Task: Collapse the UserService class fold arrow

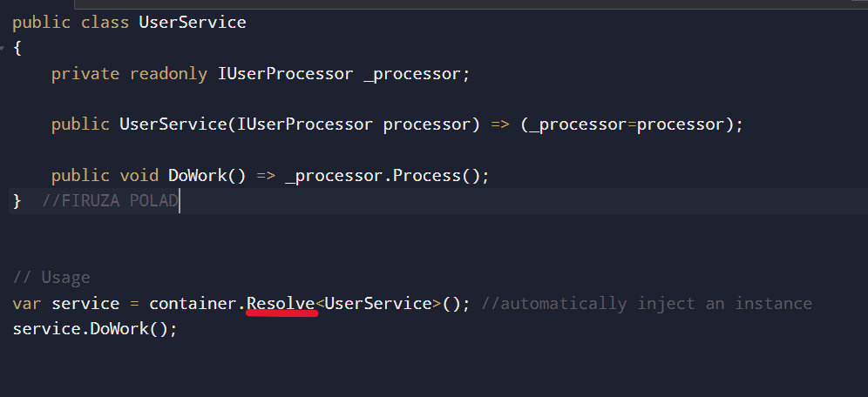Action: tap(3, 48)
